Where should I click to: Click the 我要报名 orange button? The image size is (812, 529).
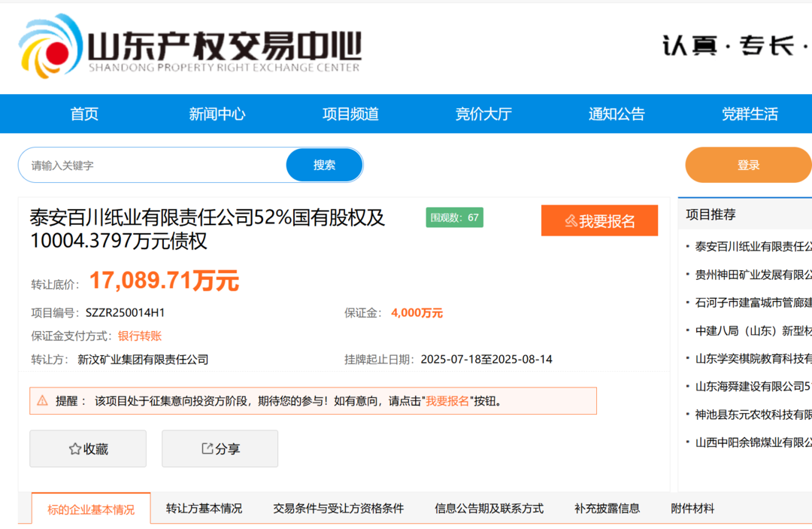click(600, 220)
